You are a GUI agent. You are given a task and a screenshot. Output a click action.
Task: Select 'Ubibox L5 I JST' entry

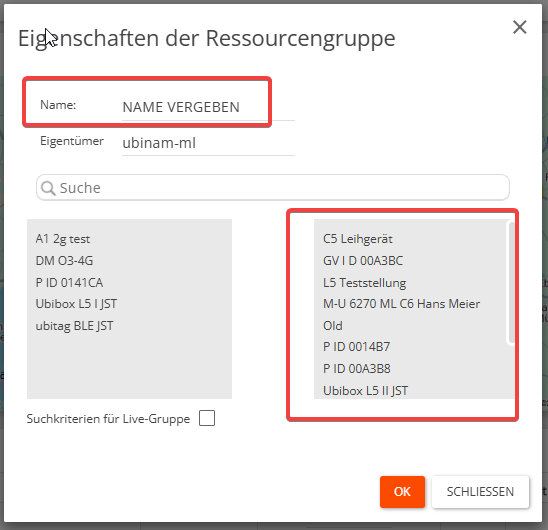(76, 304)
